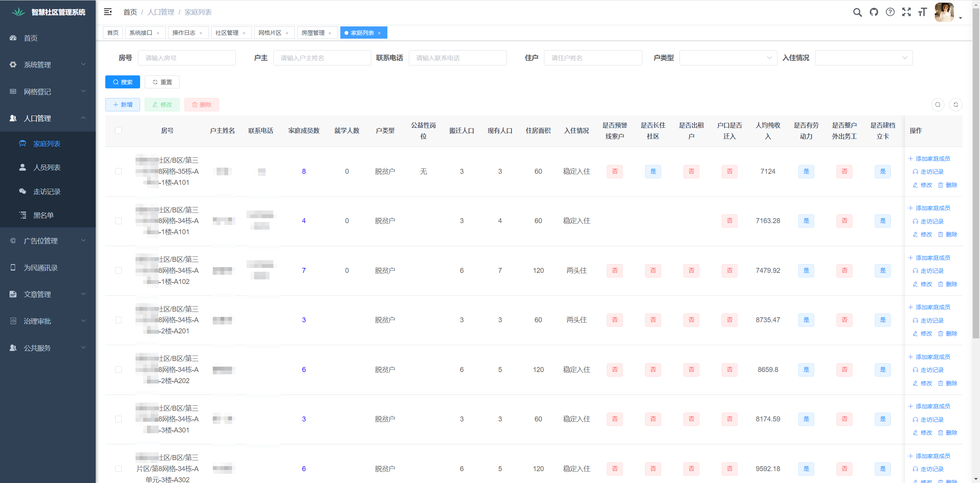Screen dimensions: 980x483
Task: Open 走访记录 for row with income 7163.28
Action: click(x=928, y=221)
